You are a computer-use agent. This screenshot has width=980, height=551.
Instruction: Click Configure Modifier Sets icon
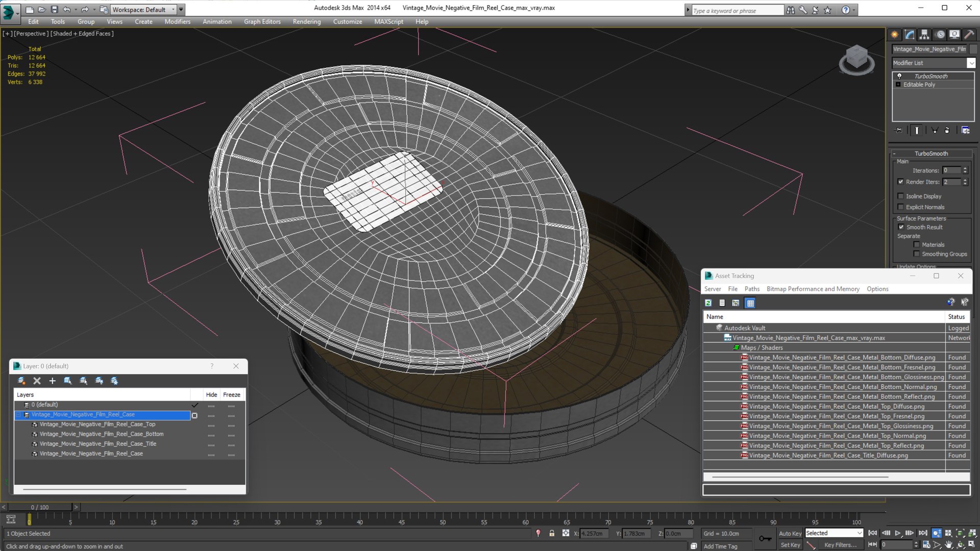(965, 131)
